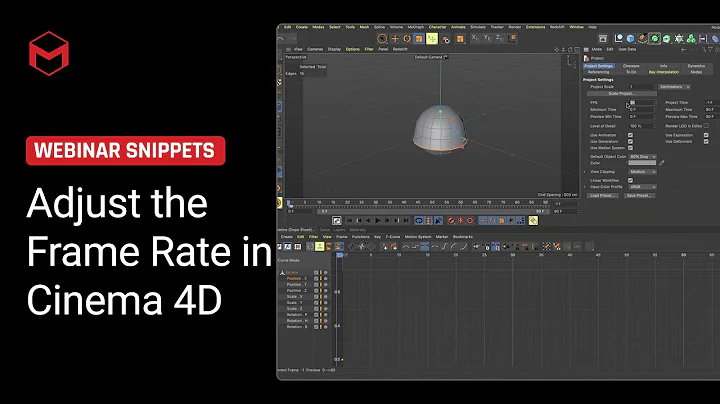Click the Save Preset... button
The height and width of the screenshot is (404, 720).
tap(638, 196)
